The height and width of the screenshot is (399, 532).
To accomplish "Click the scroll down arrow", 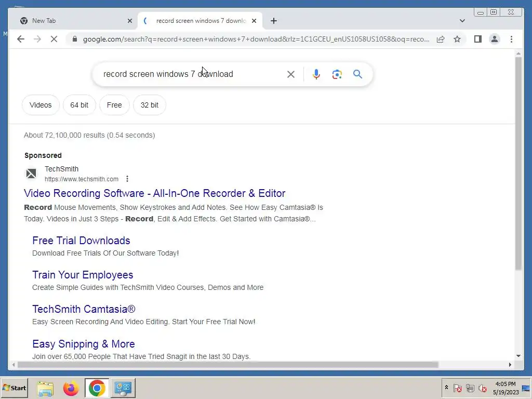I will click(x=518, y=356).
